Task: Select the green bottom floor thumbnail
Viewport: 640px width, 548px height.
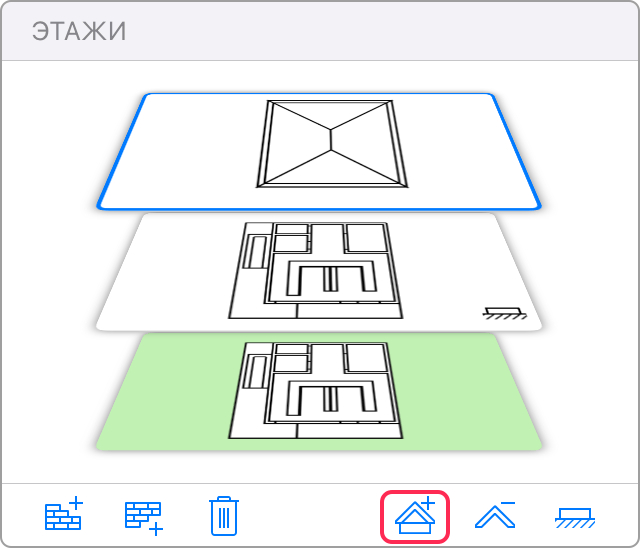Action: (319, 392)
